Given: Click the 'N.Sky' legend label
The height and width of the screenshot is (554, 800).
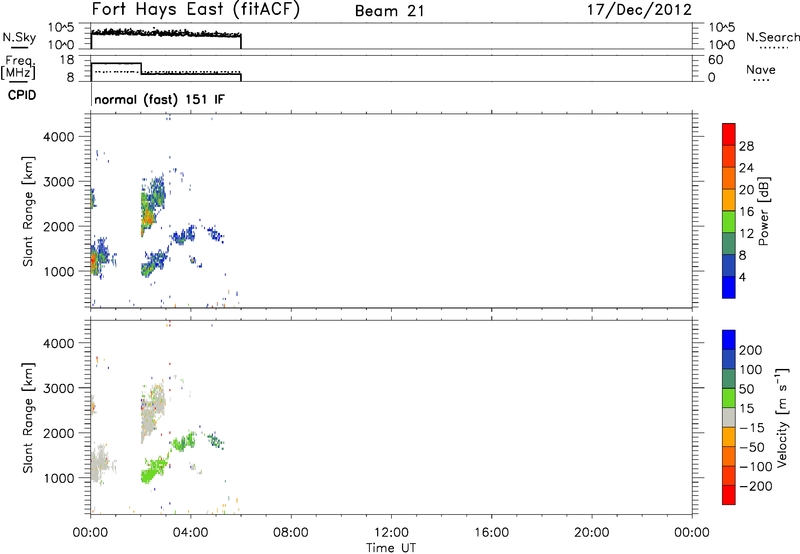Looking at the screenshot, I should click(19, 37).
